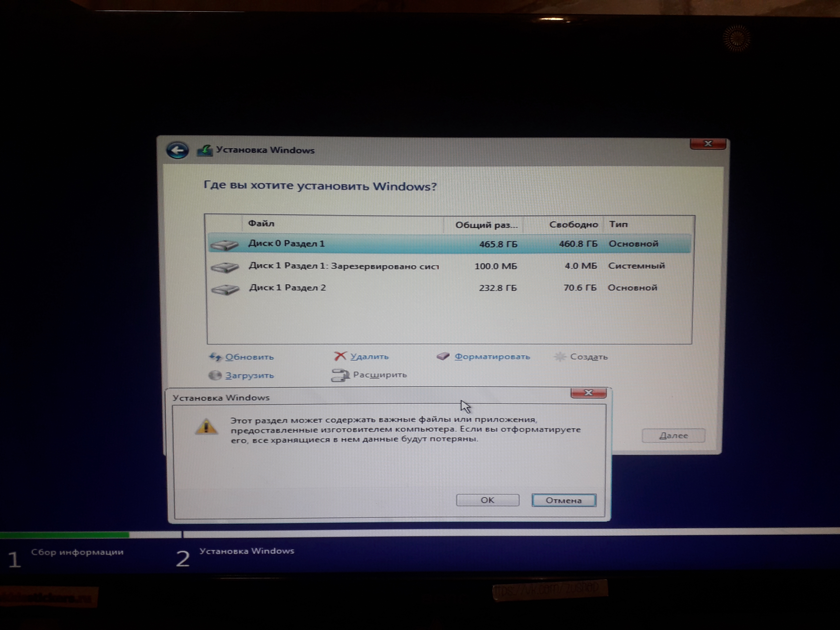The image size is (840, 630).
Task: Click step 1 Сбор информации label
Action: 78,552
